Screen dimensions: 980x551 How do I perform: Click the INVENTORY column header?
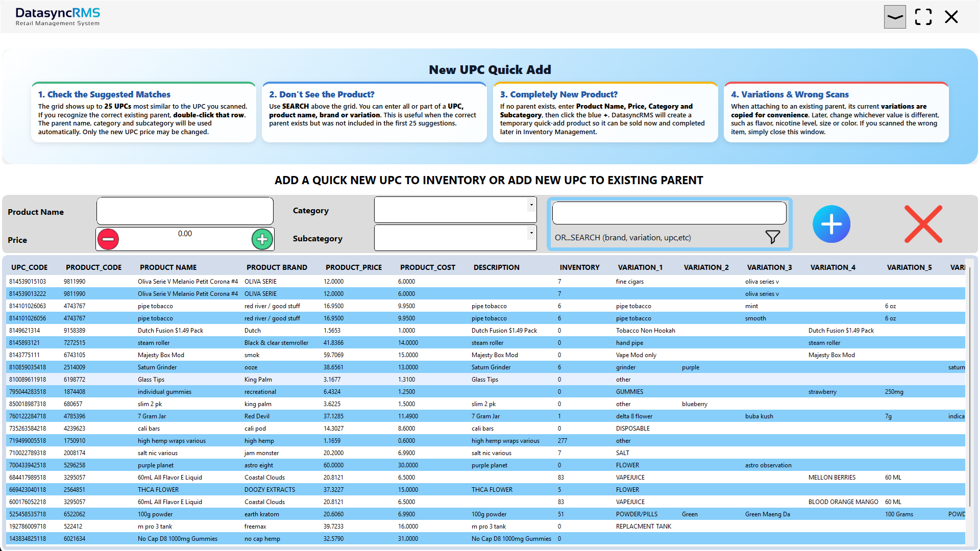[x=579, y=267]
